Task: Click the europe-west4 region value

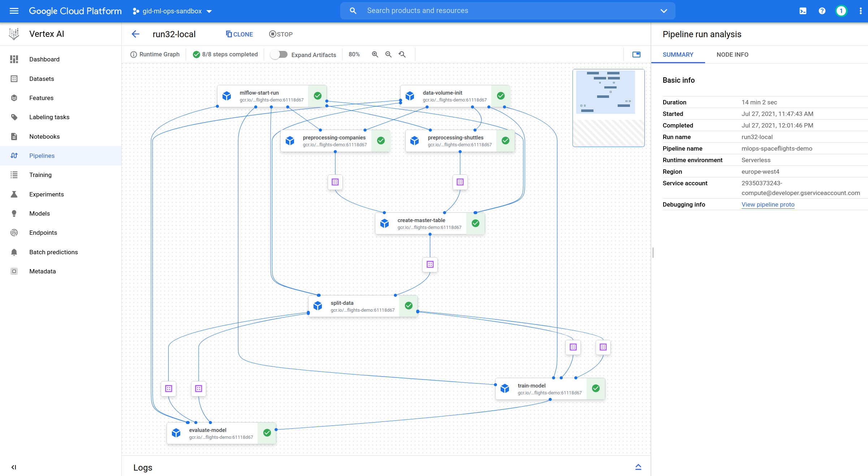Action: [760, 172]
